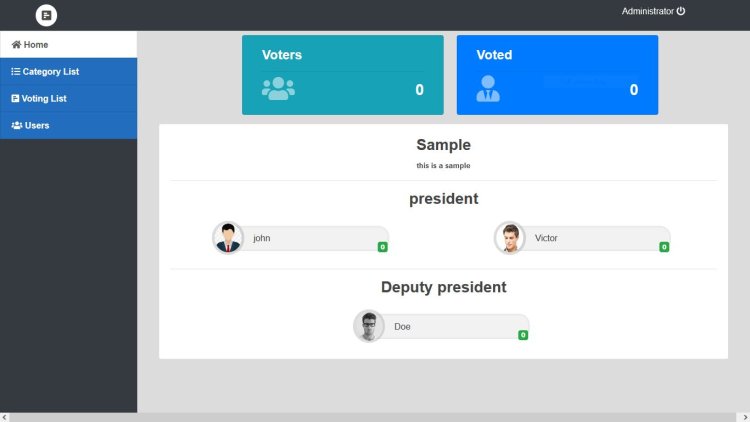The width and height of the screenshot is (750, 422).
Task: Click the horizontal scrollbar at the bottom
Action: point(375,417)
